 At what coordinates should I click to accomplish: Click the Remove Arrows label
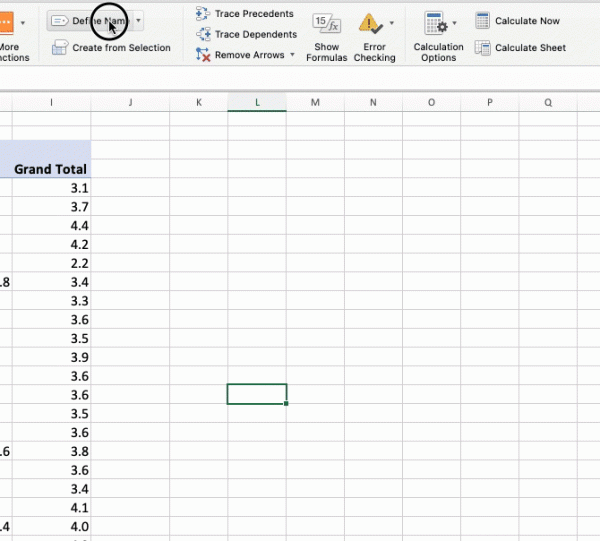click(x=249, y=55)
